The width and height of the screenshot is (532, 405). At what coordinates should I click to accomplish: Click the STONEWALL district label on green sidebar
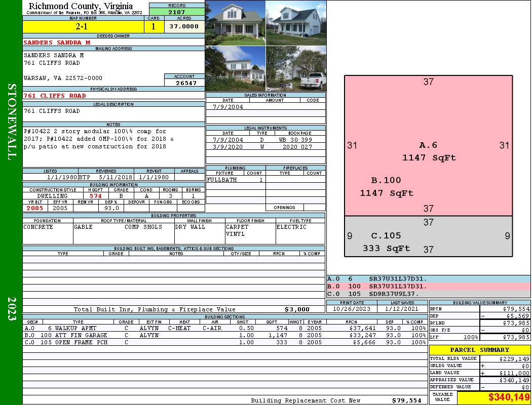pyautogui.click(x=11, y=122)
